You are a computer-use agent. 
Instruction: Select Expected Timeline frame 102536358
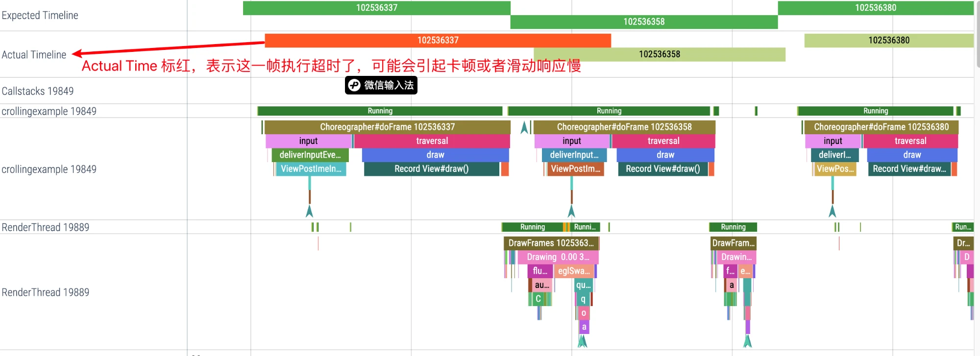coord(643,22)
